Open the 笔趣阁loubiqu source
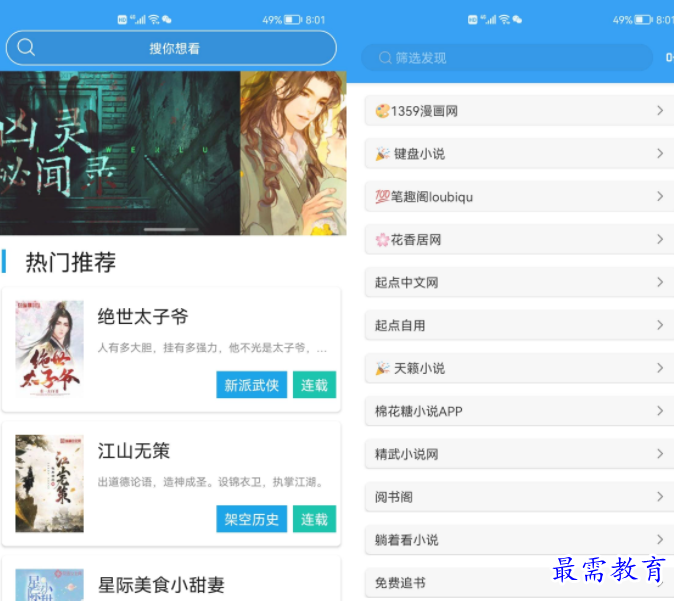This screenshot has height=601, width=674. [520, 196]
